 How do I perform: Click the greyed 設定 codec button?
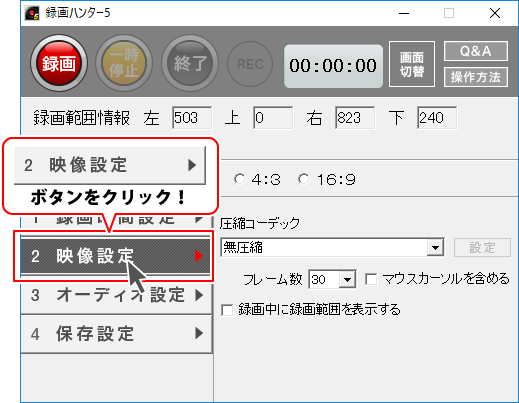pos(482,247)
